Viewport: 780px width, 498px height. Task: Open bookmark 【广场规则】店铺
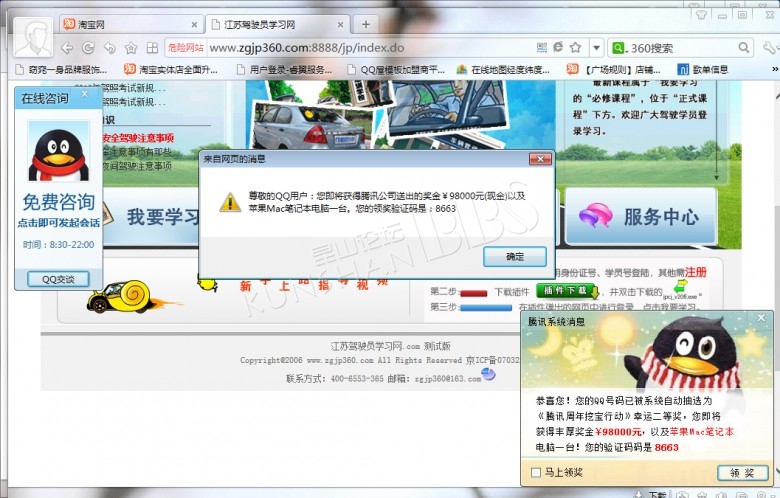[614, 70]
